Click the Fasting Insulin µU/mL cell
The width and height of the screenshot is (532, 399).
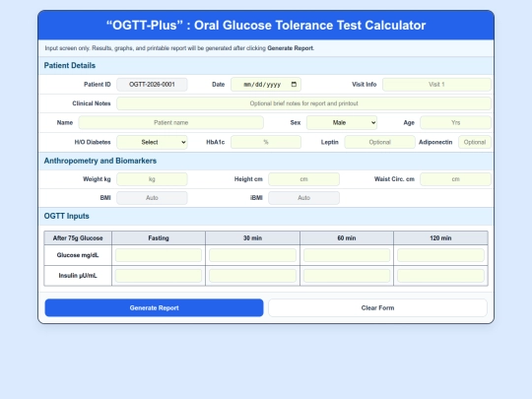pos(159,276)
